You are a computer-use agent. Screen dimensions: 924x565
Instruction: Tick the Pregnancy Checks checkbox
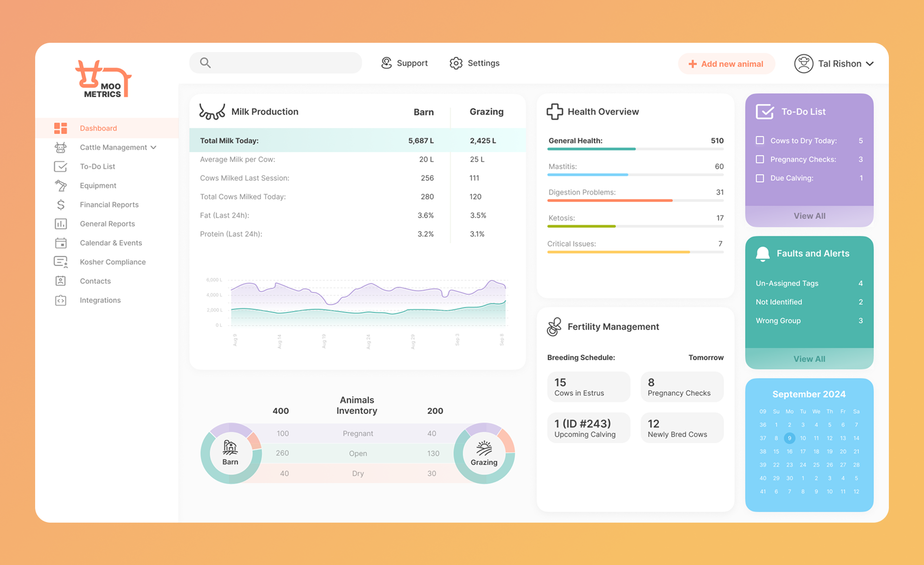[760, 159]
